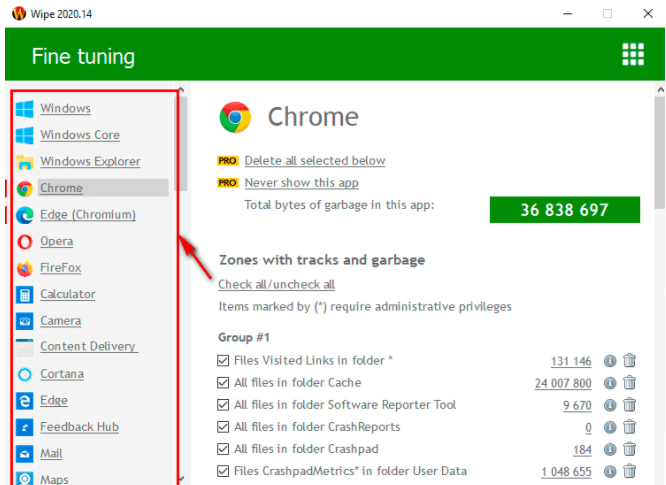666x485 pixels.
Task: Click the 36 838 697 total bytes box
Action: 564,210
